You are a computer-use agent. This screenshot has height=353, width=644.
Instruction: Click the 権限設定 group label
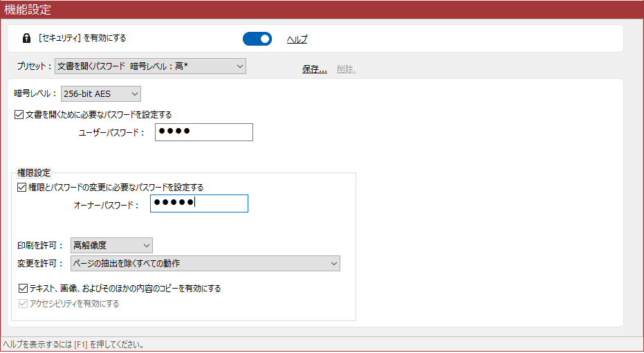34,172
